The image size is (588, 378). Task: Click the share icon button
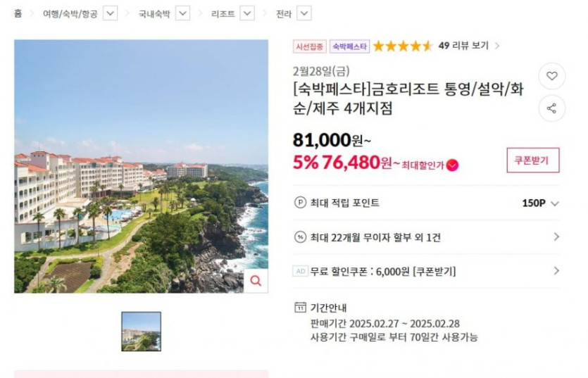coord(551,108)
